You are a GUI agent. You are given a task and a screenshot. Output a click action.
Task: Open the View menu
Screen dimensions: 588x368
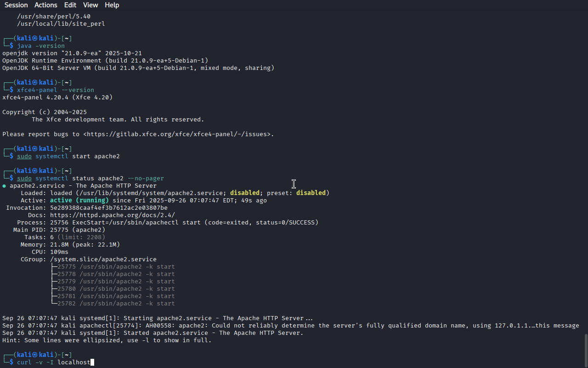pos(90,5)
